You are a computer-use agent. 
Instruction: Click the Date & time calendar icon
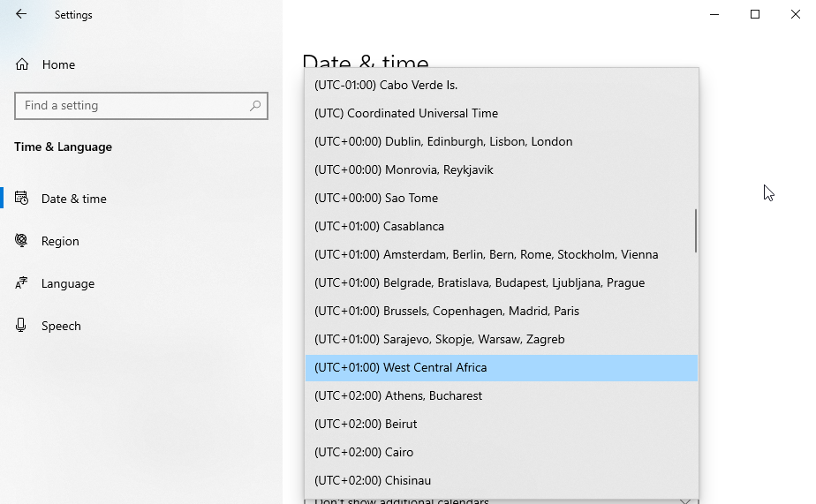click(x=22, y=199)
